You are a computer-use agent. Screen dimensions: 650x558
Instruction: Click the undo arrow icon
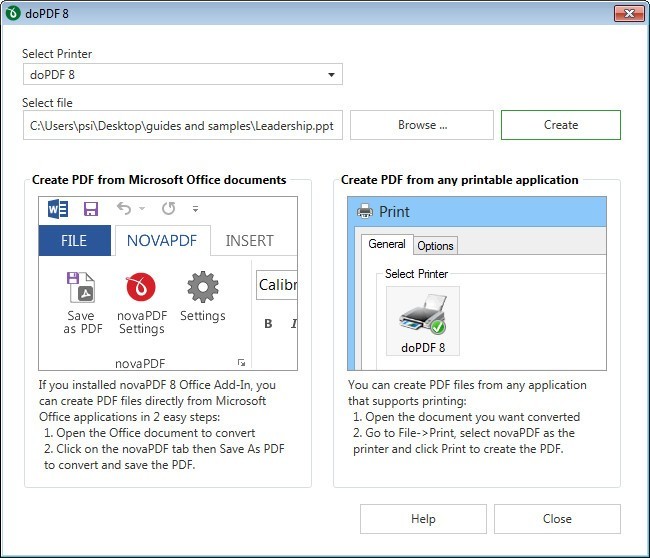tap(124, 208)
